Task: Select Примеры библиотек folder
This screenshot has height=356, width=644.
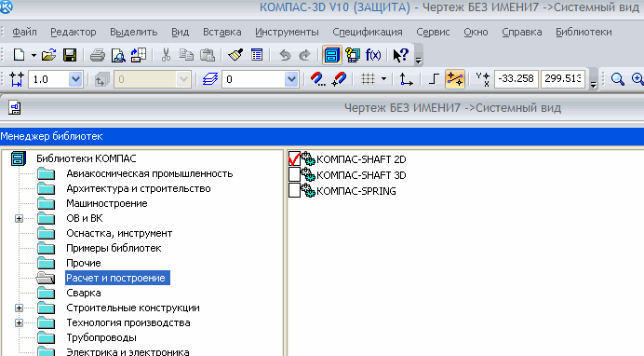Action: [114, 248]
